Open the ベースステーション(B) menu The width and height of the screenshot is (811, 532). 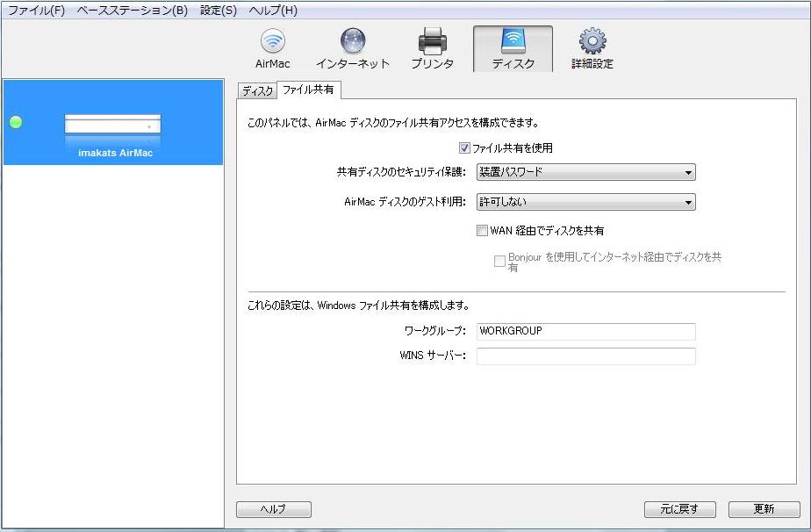coord(132,11)
